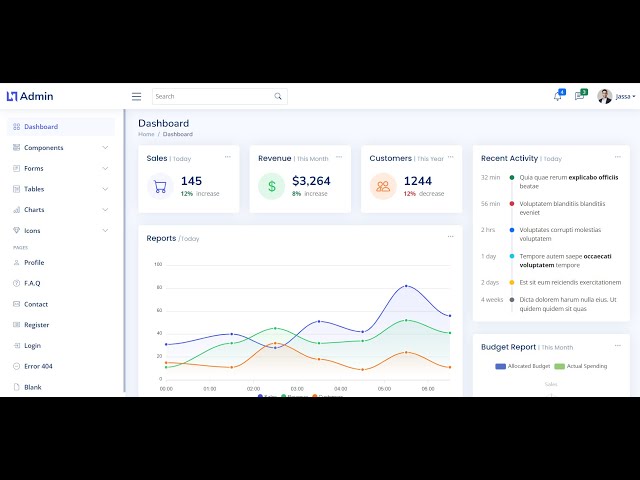Image resolution: width=640 pixels, height=480 pixels.
Task: Toggle the Actual Spending legend swatch
Action: 560,367
